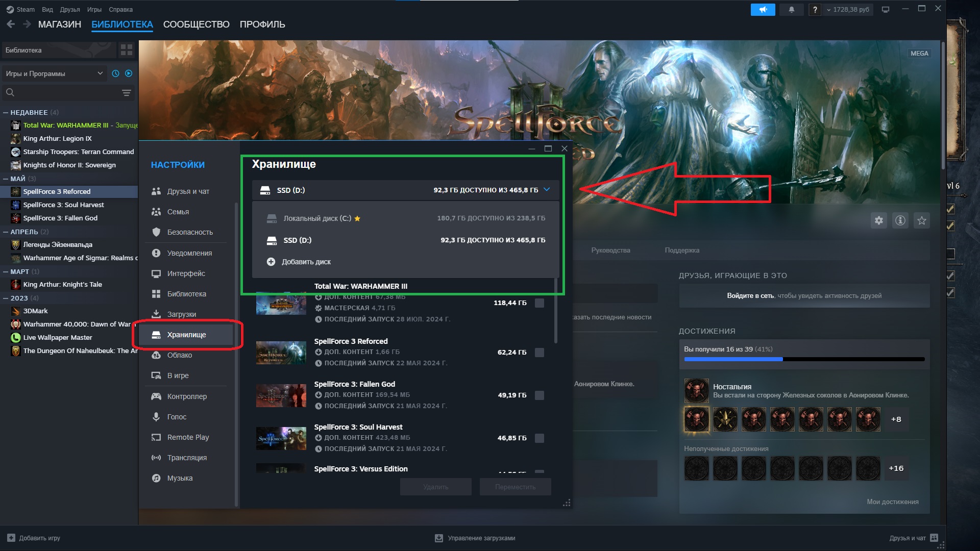Open the notifications bell
This screenshot has height=551, width=980.
click(792, 10)
